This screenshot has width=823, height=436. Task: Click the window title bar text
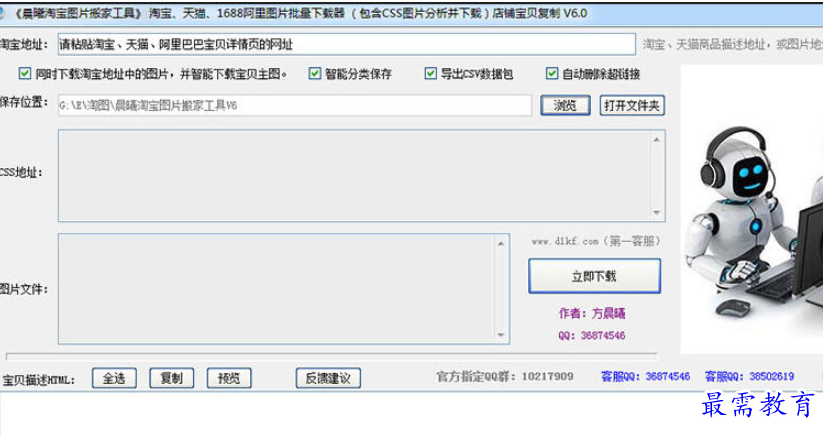point(300,13)
